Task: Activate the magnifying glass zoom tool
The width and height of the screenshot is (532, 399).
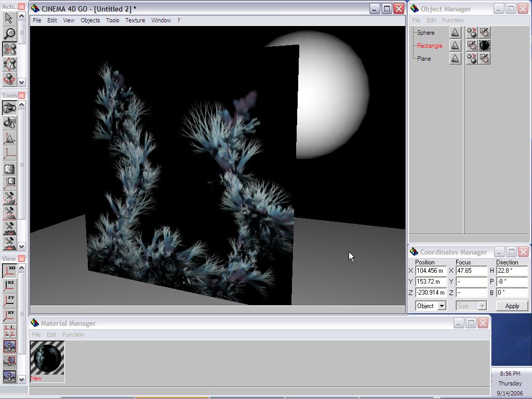Action: 9,33
